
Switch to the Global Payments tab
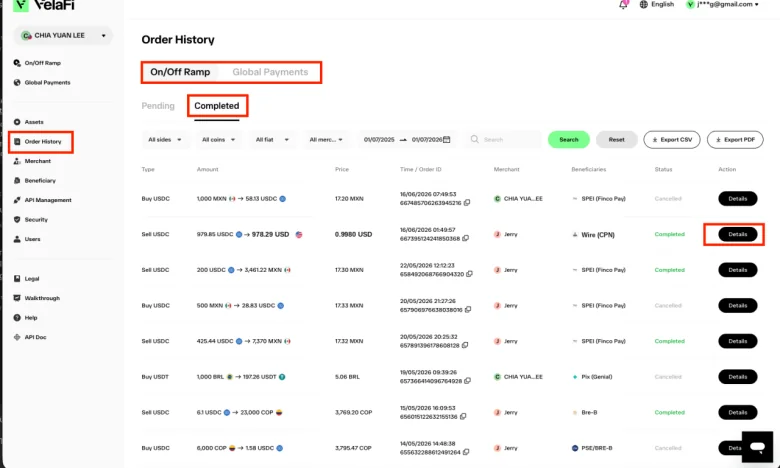coord(270,72)
